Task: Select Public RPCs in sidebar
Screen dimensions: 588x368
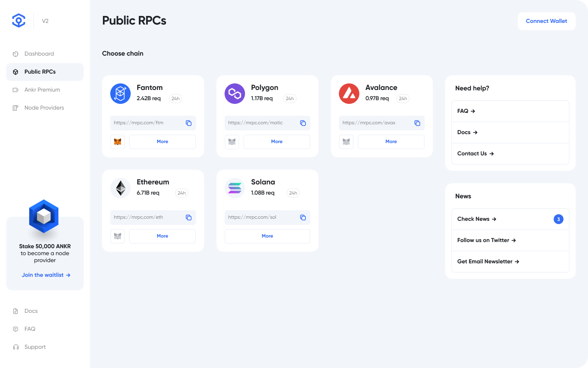Action: [45, 72]
